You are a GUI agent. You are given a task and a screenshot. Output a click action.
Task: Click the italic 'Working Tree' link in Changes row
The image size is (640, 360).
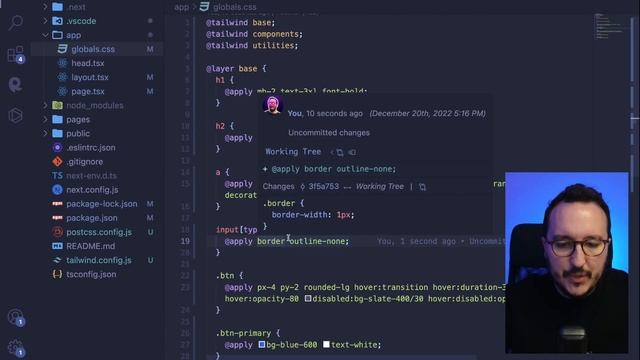click(380, 187)
